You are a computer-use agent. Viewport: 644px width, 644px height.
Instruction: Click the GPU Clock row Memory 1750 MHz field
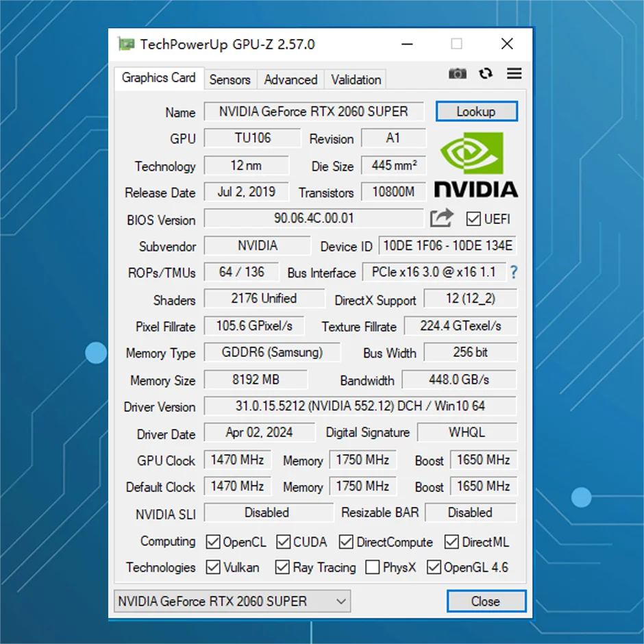click(x=362, y=460)
